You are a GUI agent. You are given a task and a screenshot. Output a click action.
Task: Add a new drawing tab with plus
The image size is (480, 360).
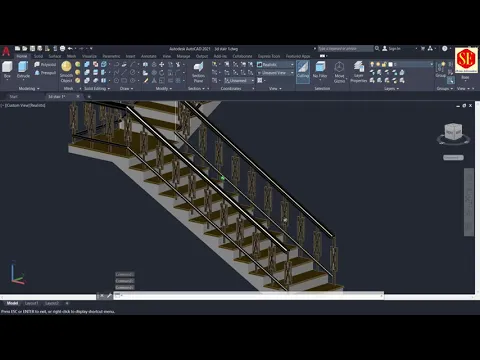click(89, 97)
